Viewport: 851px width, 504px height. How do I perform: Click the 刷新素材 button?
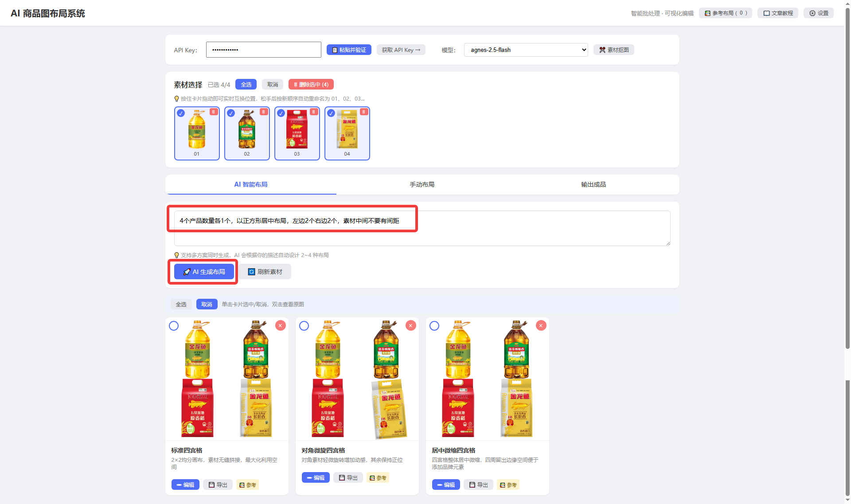tap(265, 272)
